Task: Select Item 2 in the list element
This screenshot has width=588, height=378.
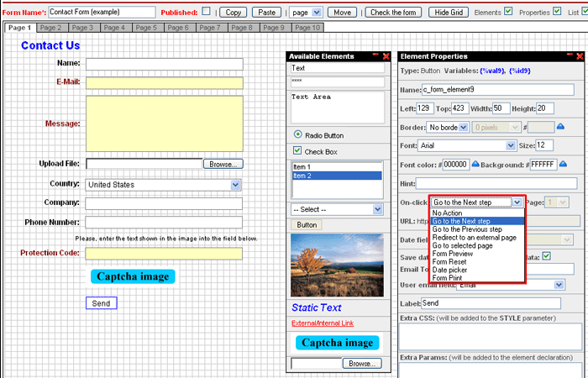Action: tap(337, 176)
